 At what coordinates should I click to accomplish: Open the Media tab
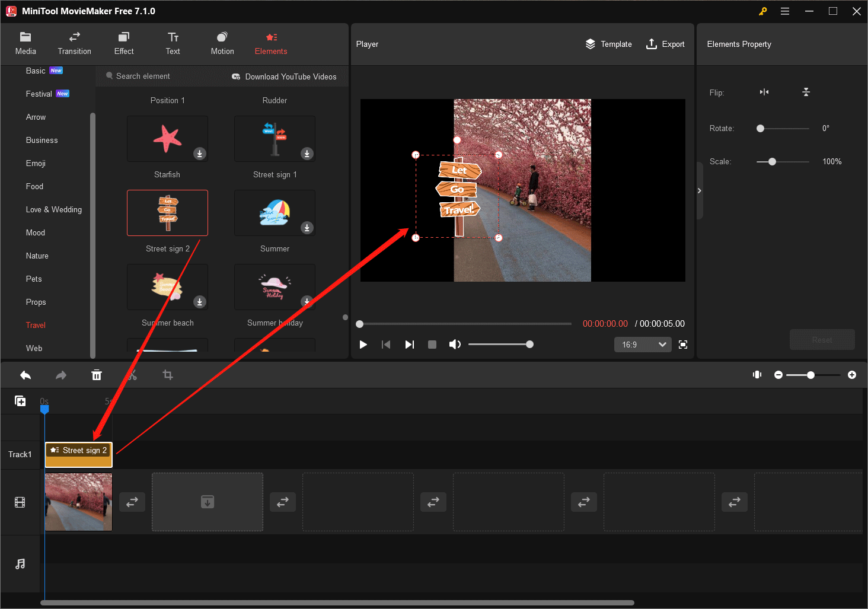(25, 44)
